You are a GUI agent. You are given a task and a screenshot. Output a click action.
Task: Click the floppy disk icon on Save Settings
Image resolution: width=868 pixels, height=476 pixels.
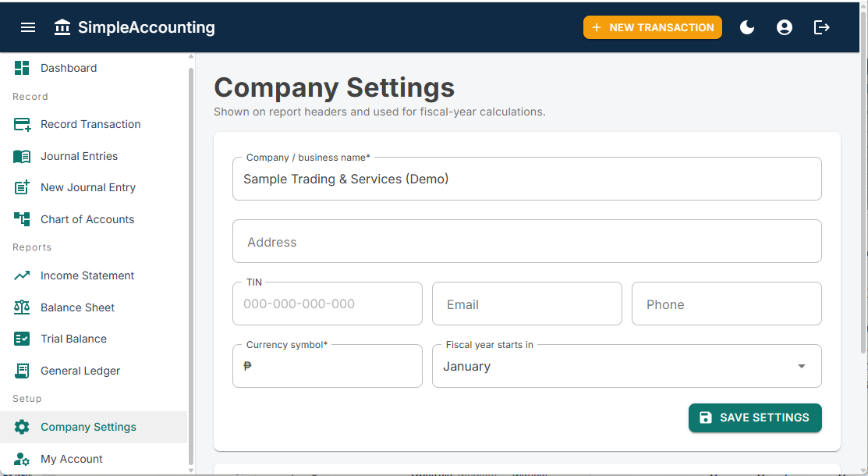pyautogui.click(x=706, y=417)
